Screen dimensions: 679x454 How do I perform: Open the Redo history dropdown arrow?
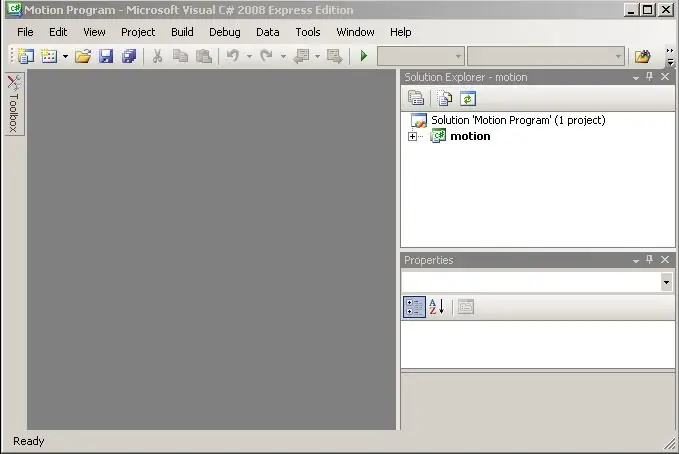pos(283,56)
